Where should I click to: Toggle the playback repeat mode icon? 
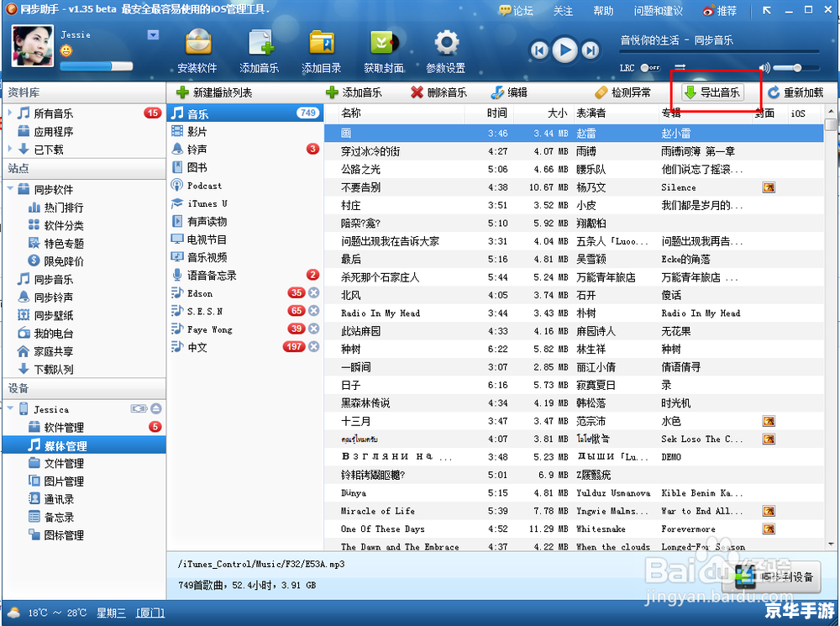pos(680,67)
